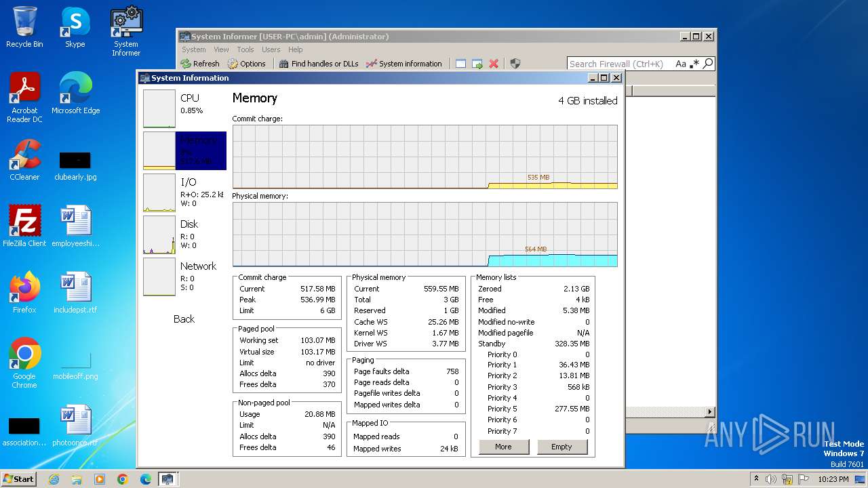Open Google Chrome desktop icon
868x488 pixels.
click(x=24, y=363)
